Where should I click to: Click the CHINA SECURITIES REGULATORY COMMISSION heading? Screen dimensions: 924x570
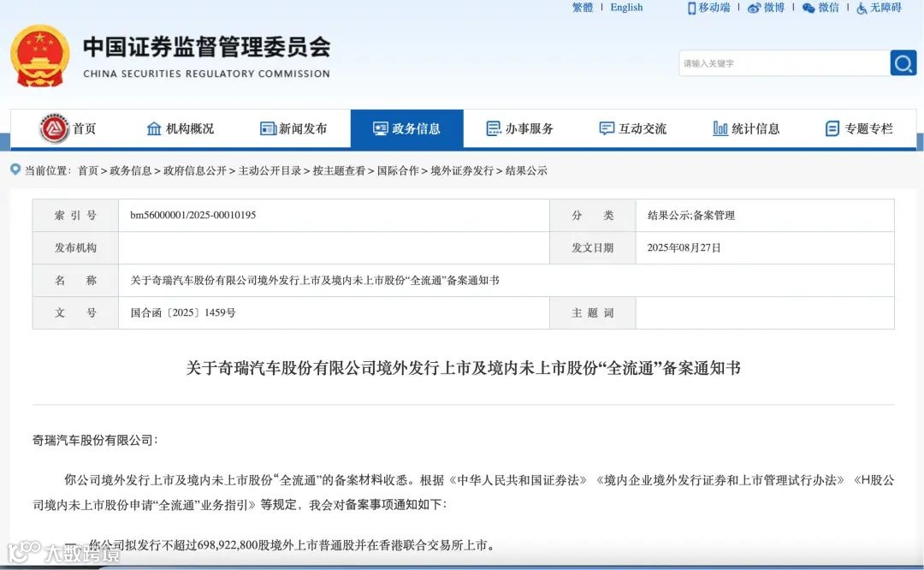pos(206,74)
